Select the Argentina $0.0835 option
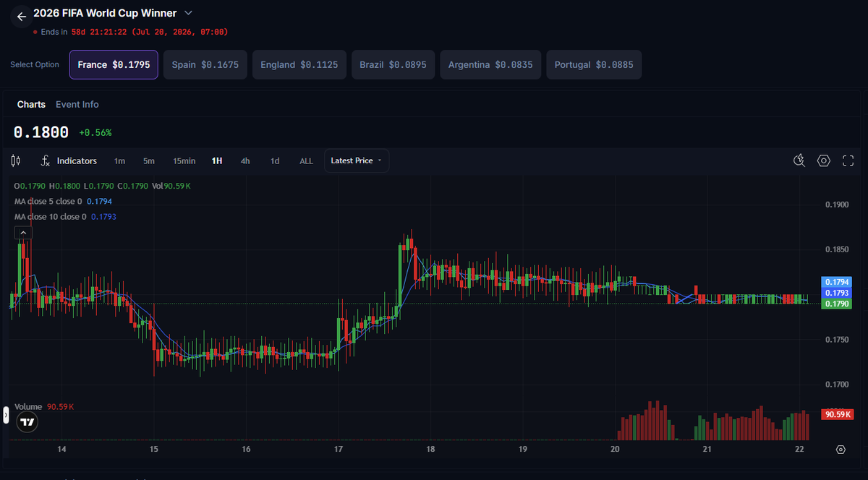The image size is (868, 480). 490,64
